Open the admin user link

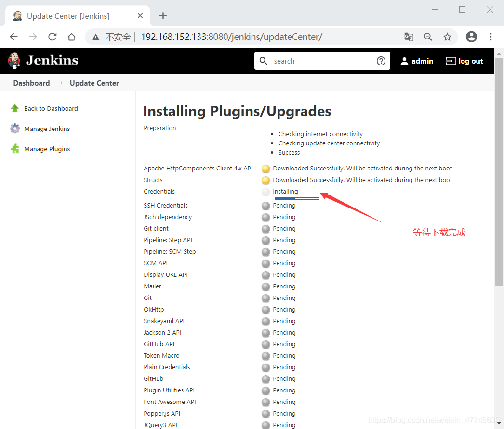(x=417, y=61)
